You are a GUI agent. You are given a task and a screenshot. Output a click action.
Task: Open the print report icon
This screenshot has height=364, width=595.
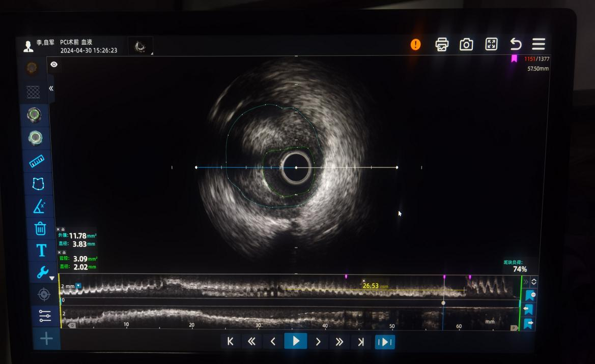coord(442,45)
